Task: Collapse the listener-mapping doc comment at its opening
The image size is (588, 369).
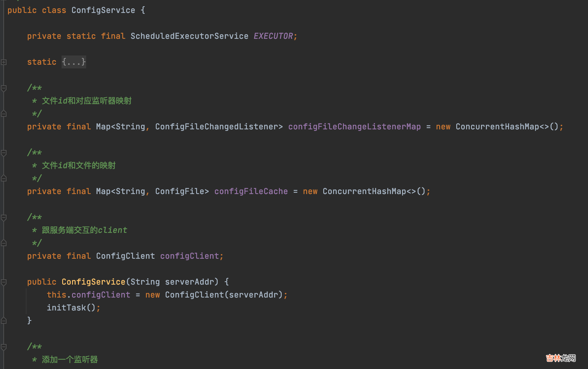Action: pyautogui.click(x=4, y=88)
